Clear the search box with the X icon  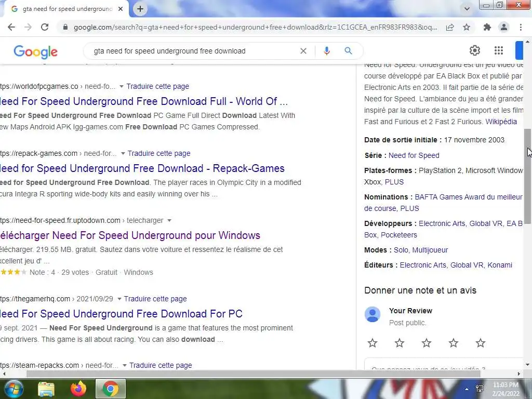pos(303,51)
